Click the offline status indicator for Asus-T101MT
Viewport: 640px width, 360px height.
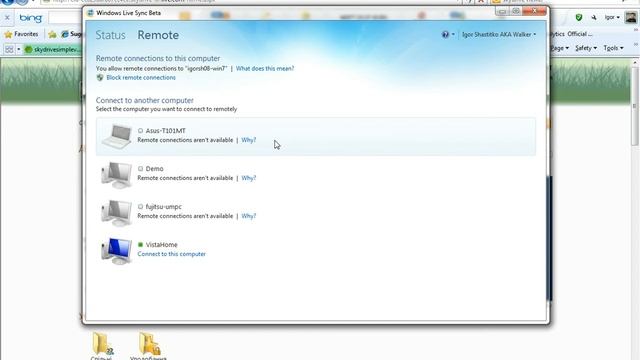[140, 131]
